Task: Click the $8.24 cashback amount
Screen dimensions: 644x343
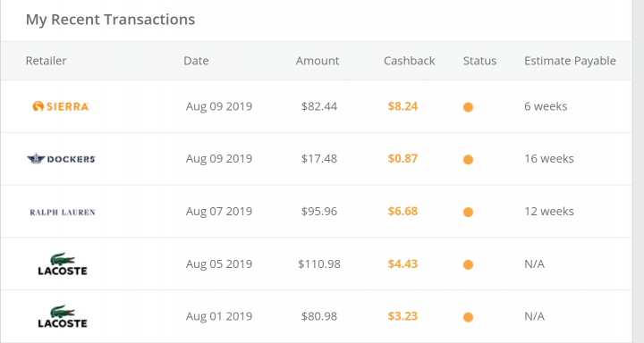Action: click(402, 106)
